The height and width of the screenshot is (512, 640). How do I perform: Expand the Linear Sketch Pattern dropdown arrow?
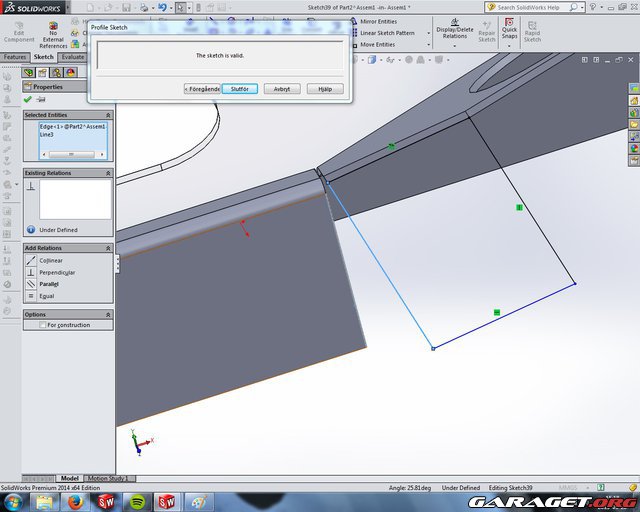(x=428, y=33)
